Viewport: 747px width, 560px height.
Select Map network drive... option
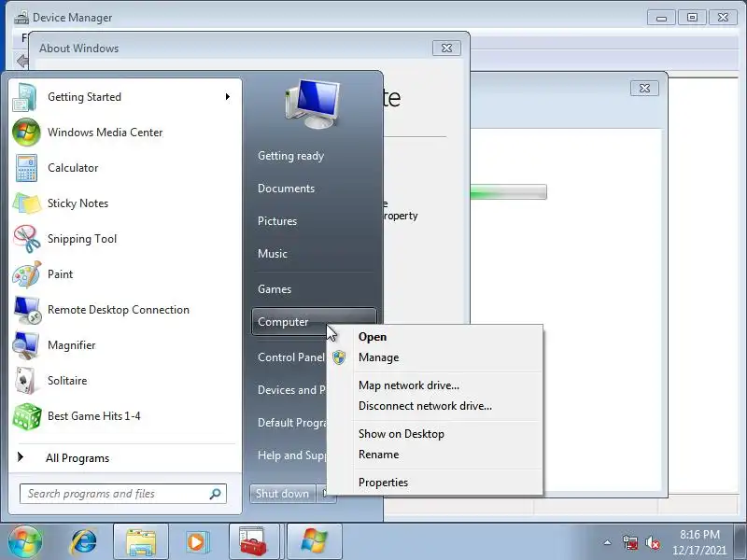tap(409, 385)
